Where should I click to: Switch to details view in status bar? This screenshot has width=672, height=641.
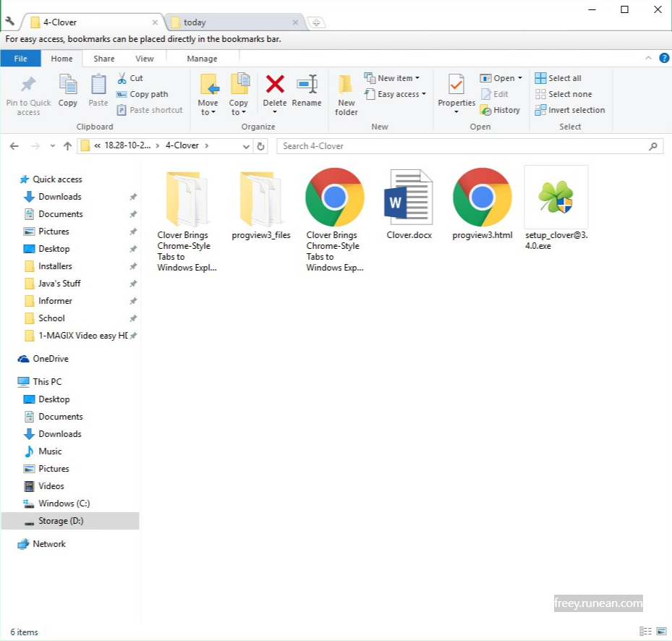[645, 631]
